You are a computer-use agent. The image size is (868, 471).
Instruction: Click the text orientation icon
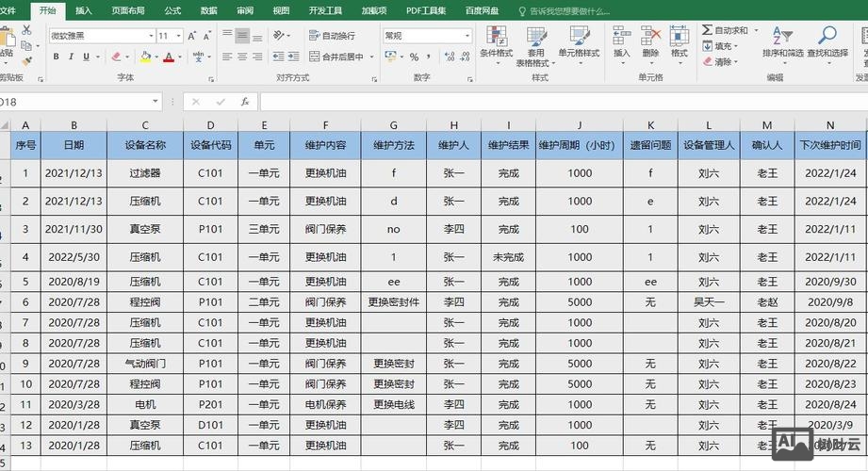(278, 36)
